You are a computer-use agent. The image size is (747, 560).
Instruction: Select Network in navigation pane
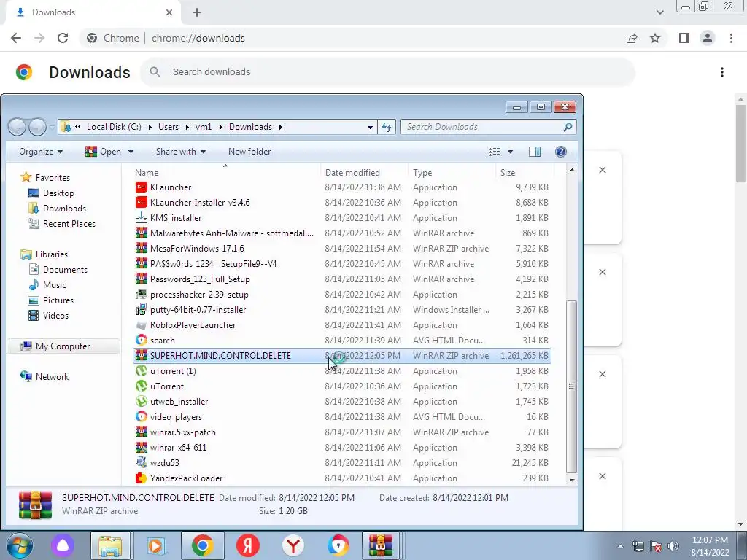tap(52, 377)
